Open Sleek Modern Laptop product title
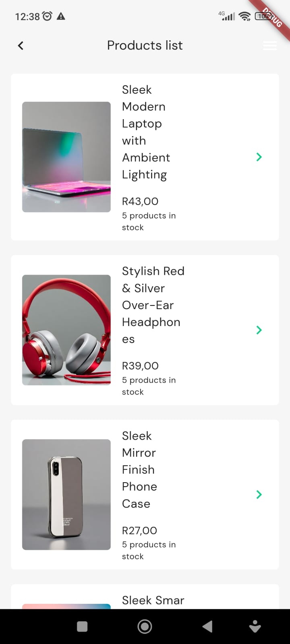Image resolution: width=290 pixels, height=644 pixels. (x=146, y=132)
